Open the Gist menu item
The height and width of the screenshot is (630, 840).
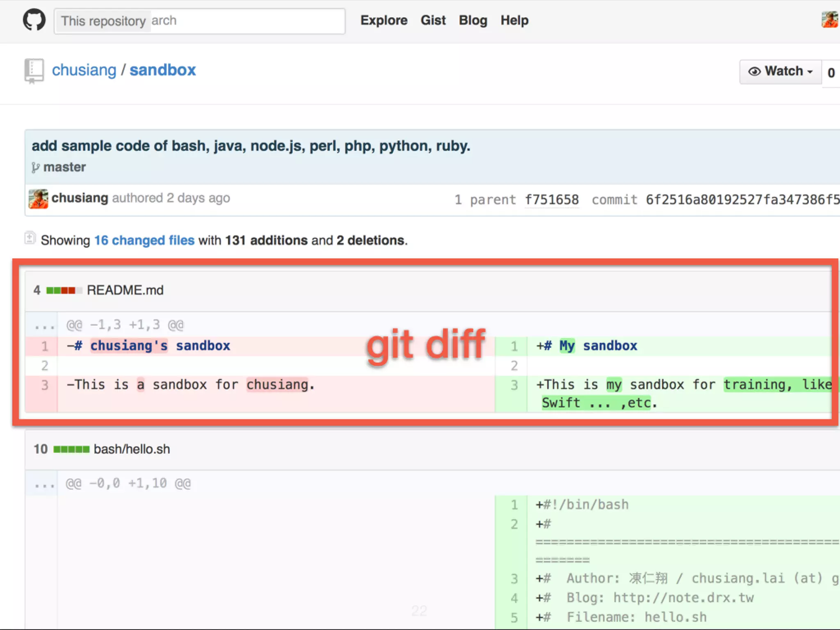click(x=433, y=21)
